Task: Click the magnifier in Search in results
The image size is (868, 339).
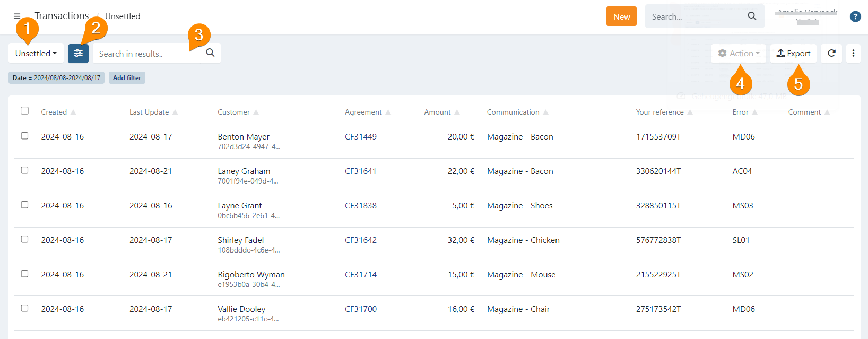Action: 210,53
